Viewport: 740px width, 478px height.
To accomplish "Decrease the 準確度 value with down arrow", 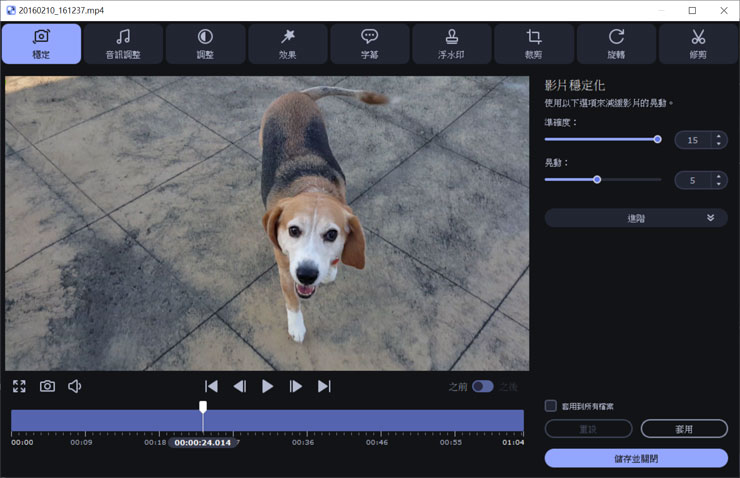I will coord(718,143).
